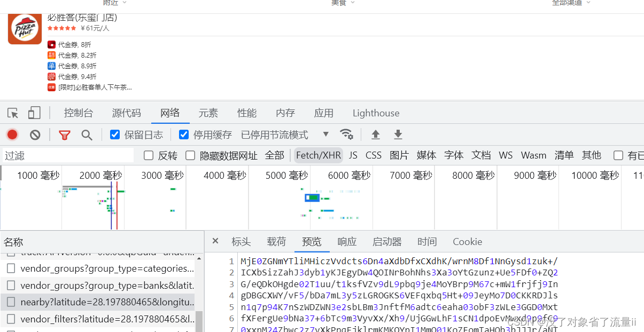Check the vendor_groups banks request checkbox
Image resolution: width=644 pixels, height=332 pixels.
(x=11, y=286)
